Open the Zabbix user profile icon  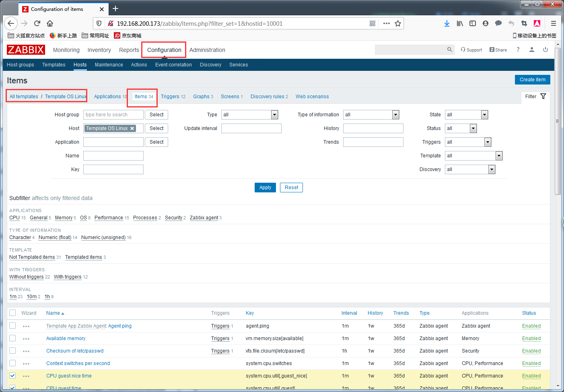[532, 50]
